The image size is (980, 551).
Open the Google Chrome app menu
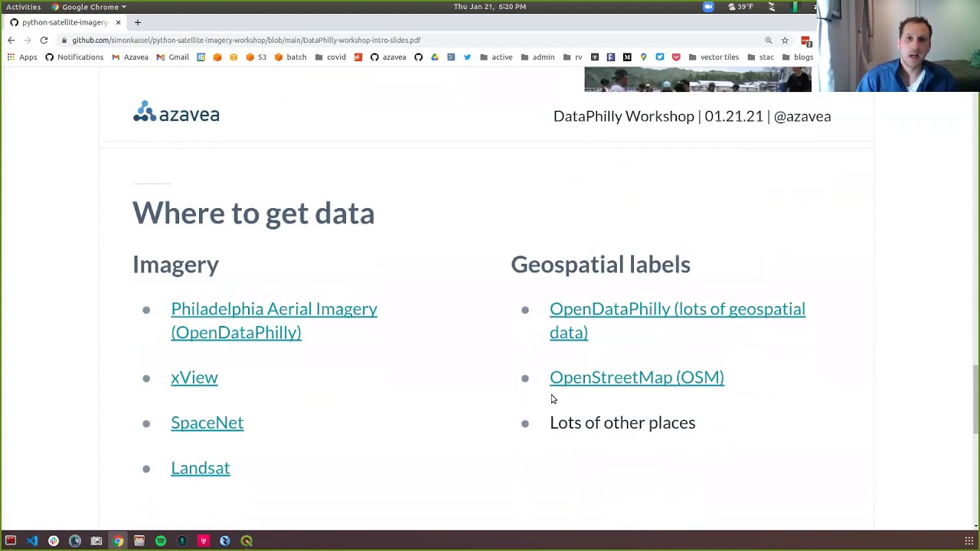coord(89,6)
